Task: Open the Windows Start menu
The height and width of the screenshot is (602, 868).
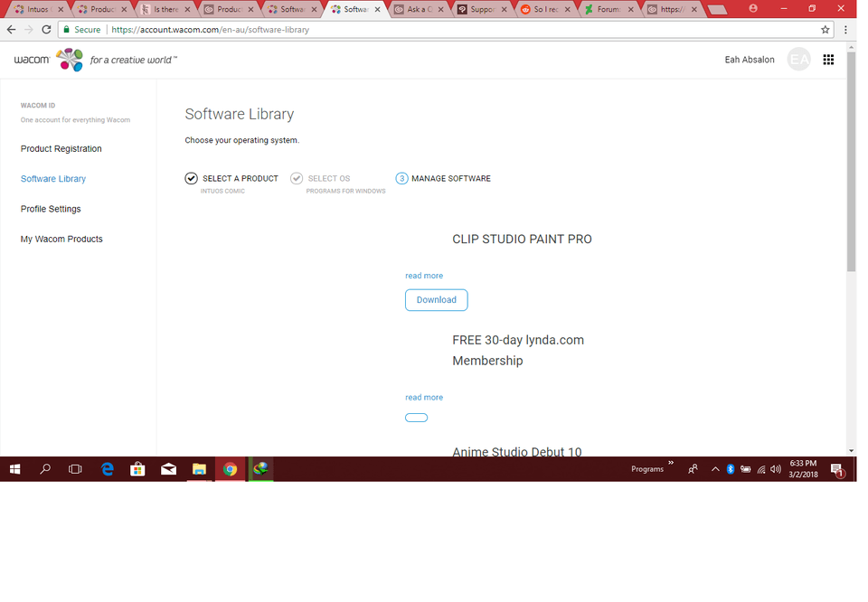Action: coord(15,469)
